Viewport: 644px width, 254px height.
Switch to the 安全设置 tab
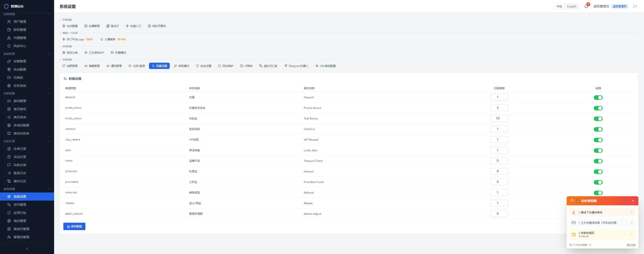[204, 66]
